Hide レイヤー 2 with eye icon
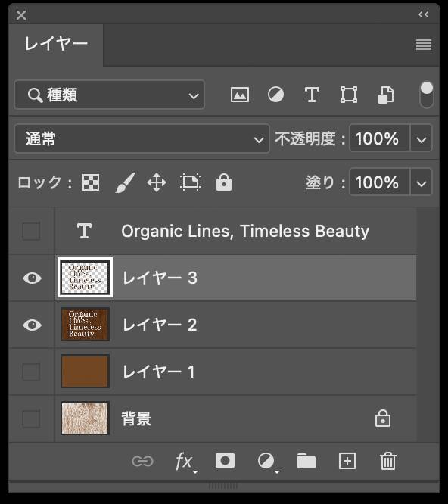The width and height of the screenshot is (448, 504). click(32, 325)
